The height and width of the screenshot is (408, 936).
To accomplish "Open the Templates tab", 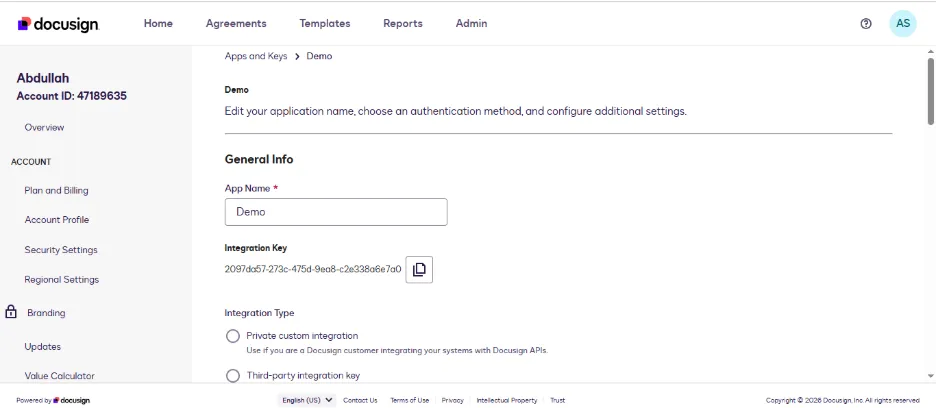I will [x=325, y=23].
